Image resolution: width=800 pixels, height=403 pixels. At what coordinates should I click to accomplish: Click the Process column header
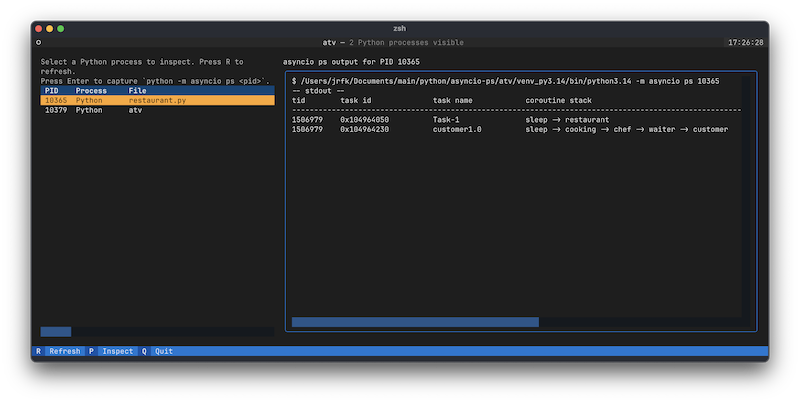tap(91, 90)
